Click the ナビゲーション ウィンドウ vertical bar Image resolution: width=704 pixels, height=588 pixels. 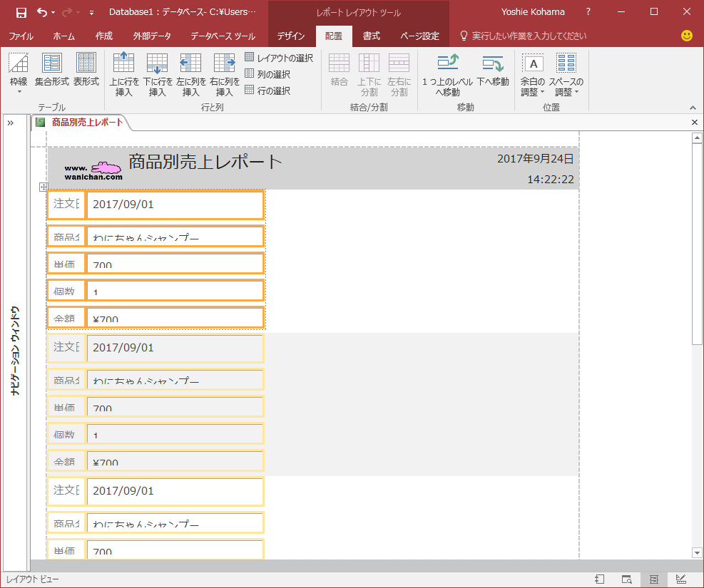(15, 350)
